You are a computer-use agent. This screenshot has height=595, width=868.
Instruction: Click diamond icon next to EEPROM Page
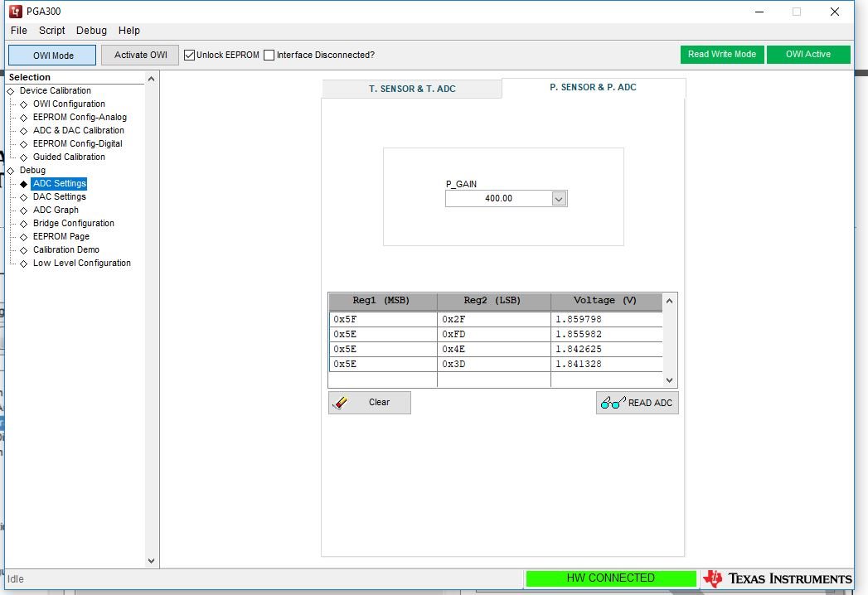[x=24, y=237]
